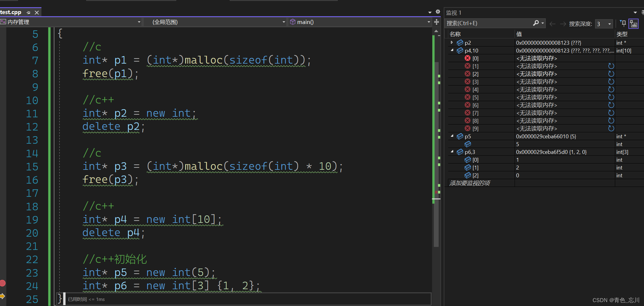Click the 已用时间 <= 1ms perf tip
644x306 pixels.
tap(86, 299)
